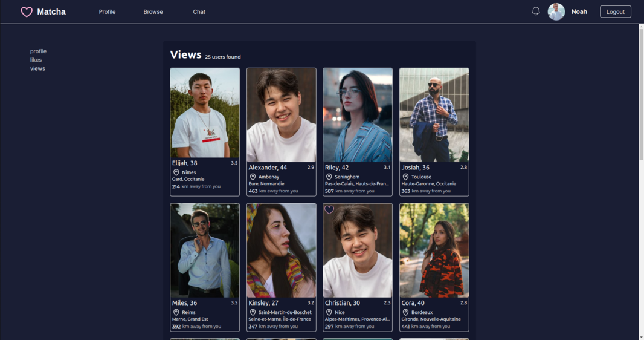Image resolution: width=644 pixels, height=340 pixels.
Task: Click Noah's avatar picture in header
Action: pos(556,11)
